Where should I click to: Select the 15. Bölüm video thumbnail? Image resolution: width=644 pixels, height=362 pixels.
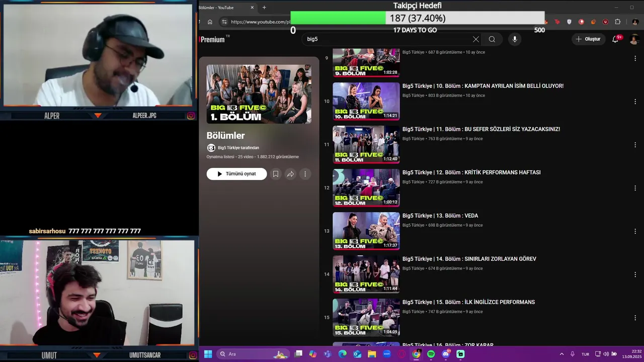(x=366, y=317)
